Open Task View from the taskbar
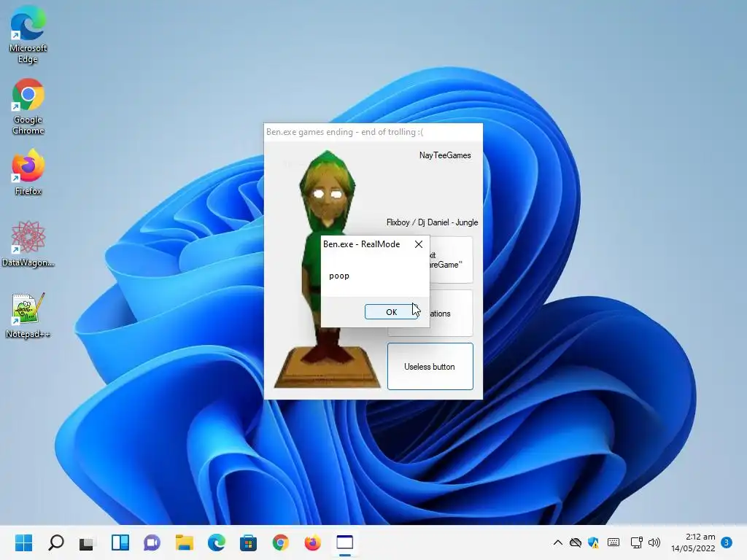Viewport: 747px width, 560px height. (x=87, y=542)
